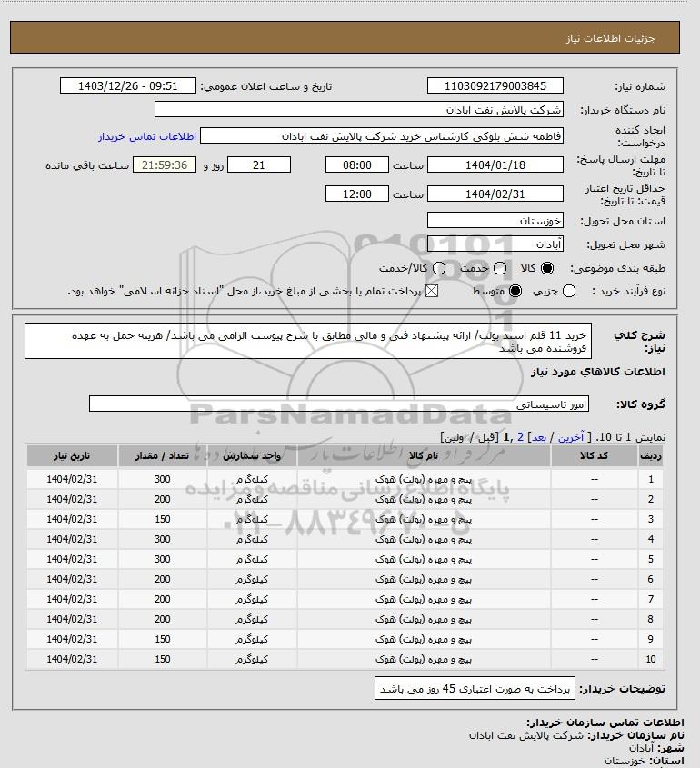The image size is (700, 768).
Task: Click the goods group field امور تاسیساتی
Action: point(339,404)
